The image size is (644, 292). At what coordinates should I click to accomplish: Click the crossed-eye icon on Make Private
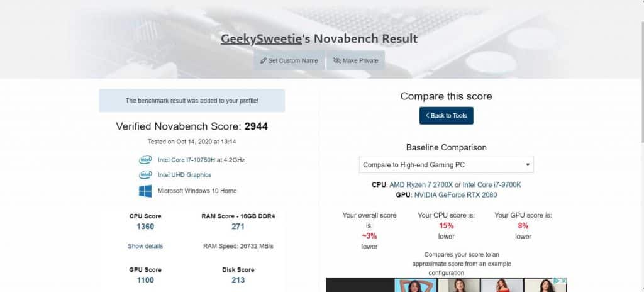pyautogui.click(x=337, y=61)
